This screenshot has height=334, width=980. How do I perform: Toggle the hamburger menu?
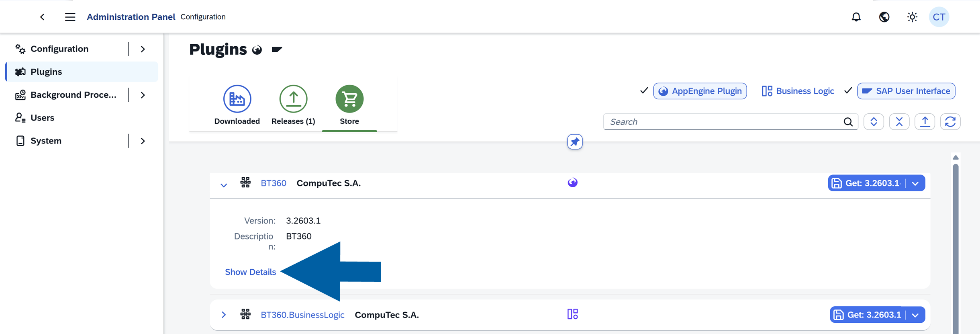click(x=70, y=17)
